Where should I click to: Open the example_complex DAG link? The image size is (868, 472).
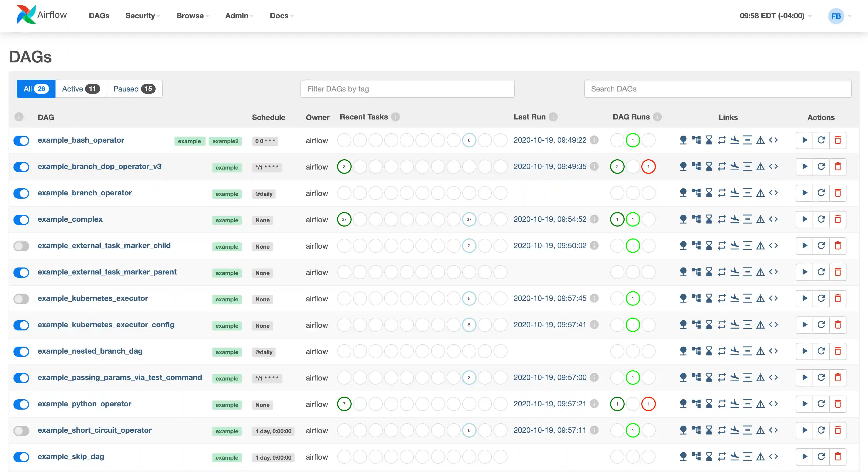coord(70,219)
